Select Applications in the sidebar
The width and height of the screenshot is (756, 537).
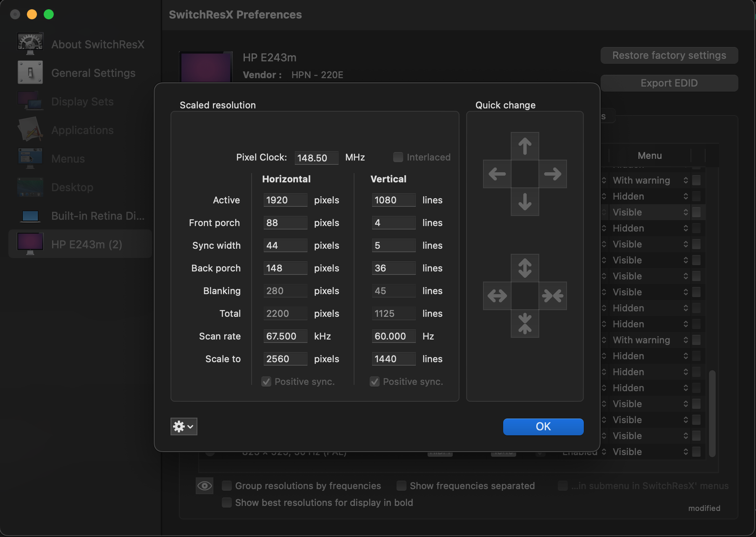80,130
